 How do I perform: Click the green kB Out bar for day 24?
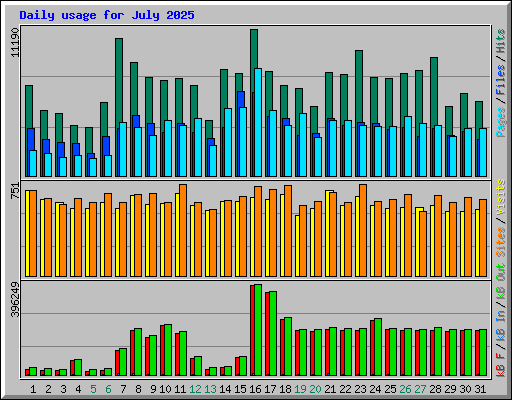click(378, 347)
